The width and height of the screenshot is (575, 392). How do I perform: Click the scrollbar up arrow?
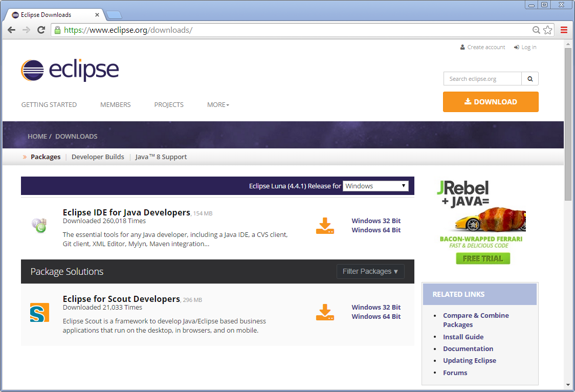tap(568, 43)
